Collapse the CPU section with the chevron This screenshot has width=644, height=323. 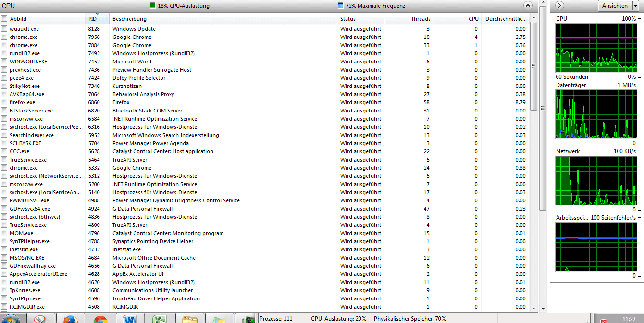pos(528,6)
